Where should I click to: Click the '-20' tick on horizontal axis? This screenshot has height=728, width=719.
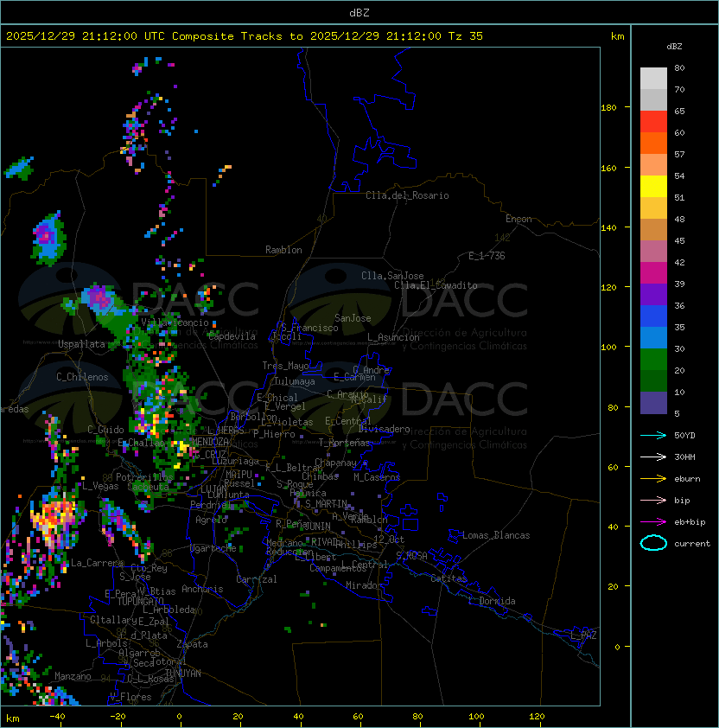click(118, 717)
